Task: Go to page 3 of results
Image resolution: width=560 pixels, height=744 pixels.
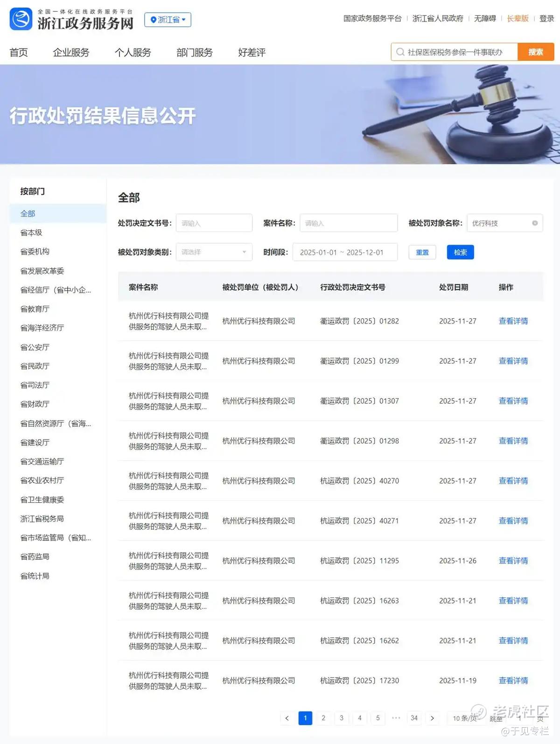Action: (342, 718)
